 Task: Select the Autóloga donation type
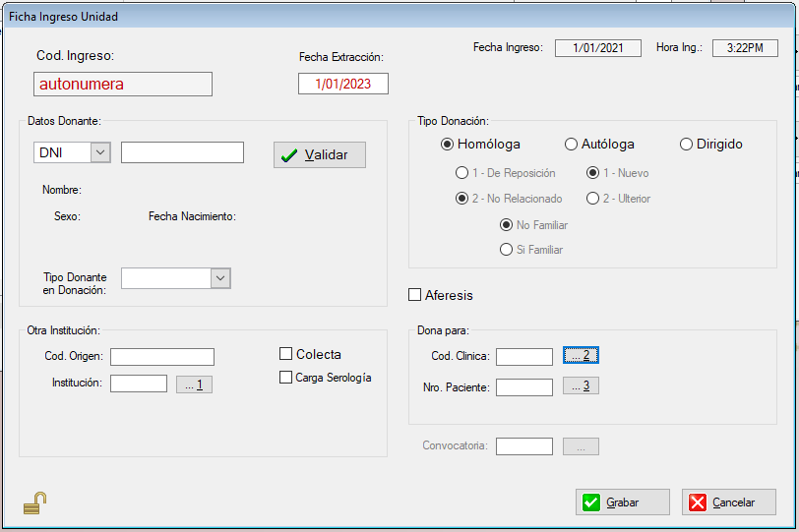coord(572,145)
